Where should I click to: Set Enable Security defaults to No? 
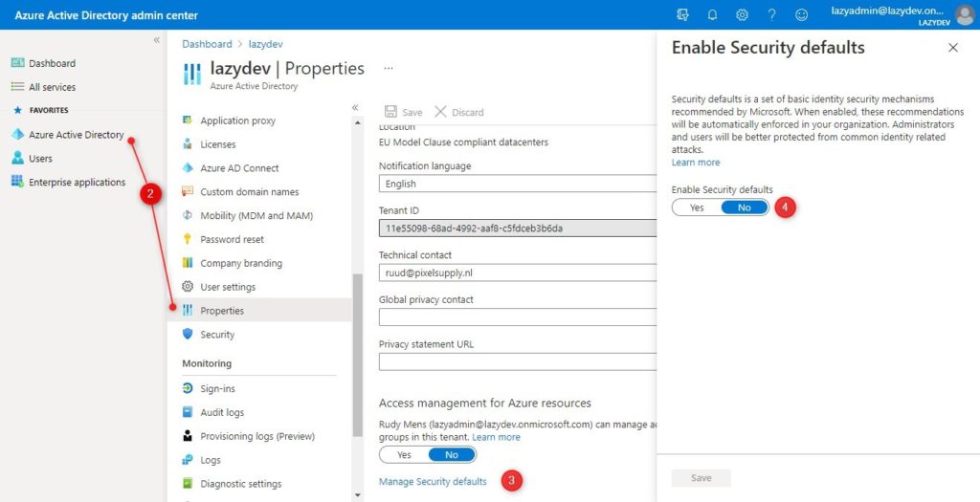[745, 207]
